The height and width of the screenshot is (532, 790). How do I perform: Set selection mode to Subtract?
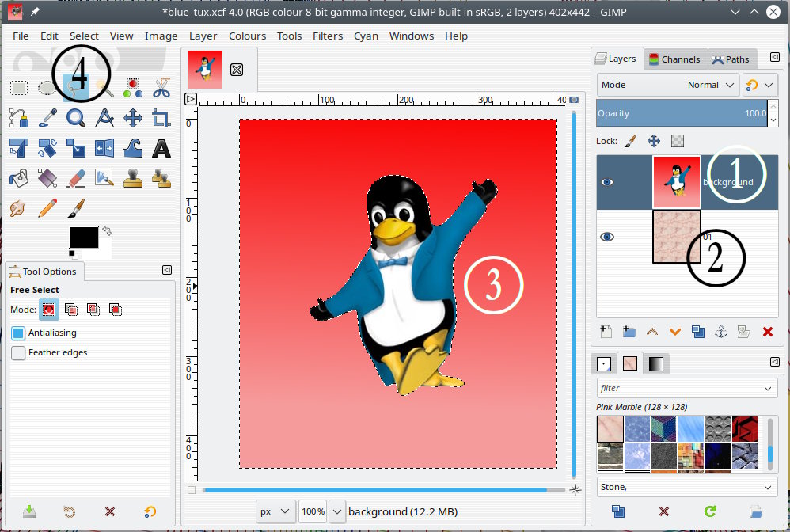[x=93, y=310]
